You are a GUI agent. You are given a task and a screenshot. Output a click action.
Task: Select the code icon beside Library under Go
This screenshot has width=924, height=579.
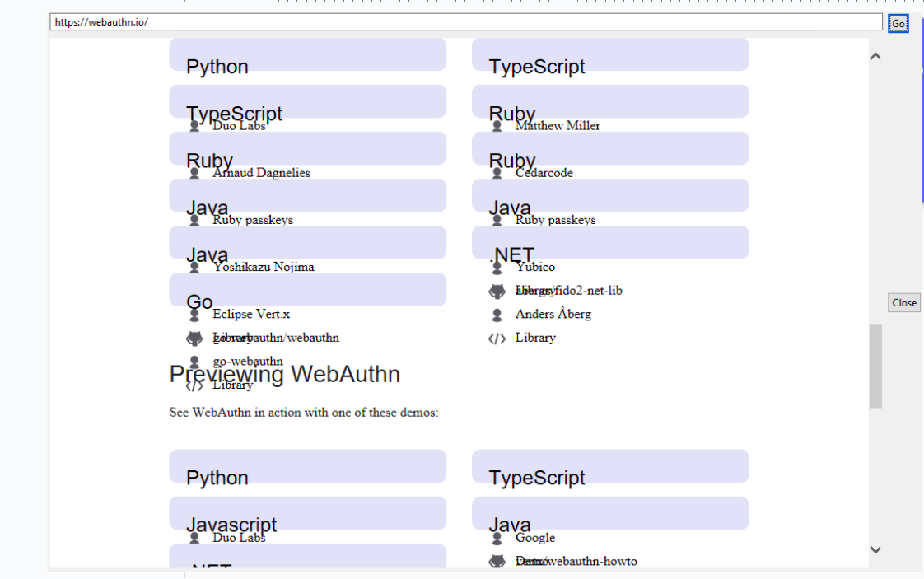pyautogui.click(x=194, y=384)
